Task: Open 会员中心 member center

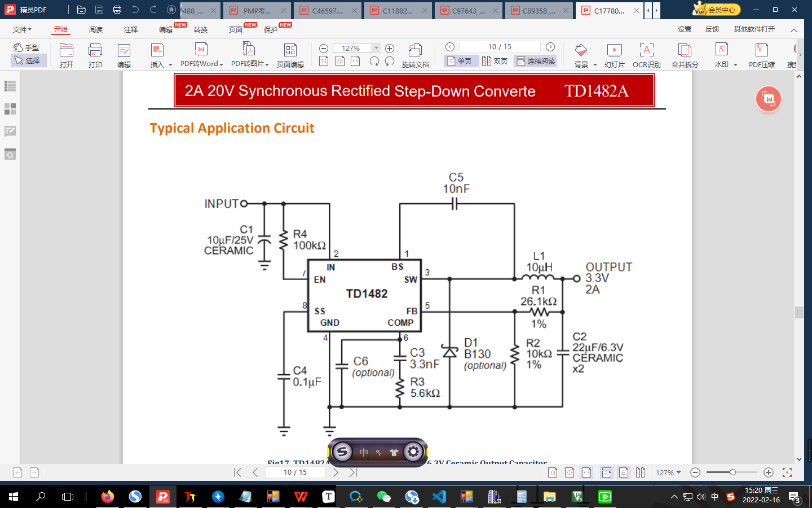Action: tap(716, 10)
